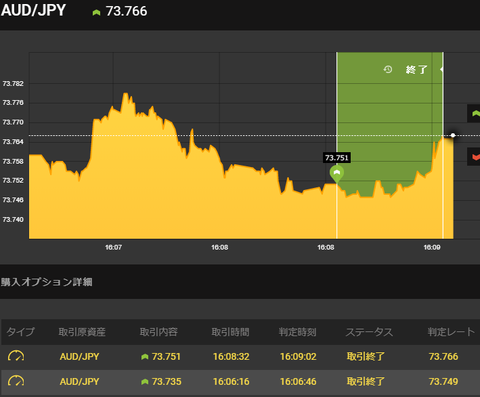
Task: Click the 73.749 settlement rate cell
Action: point(443,382)
